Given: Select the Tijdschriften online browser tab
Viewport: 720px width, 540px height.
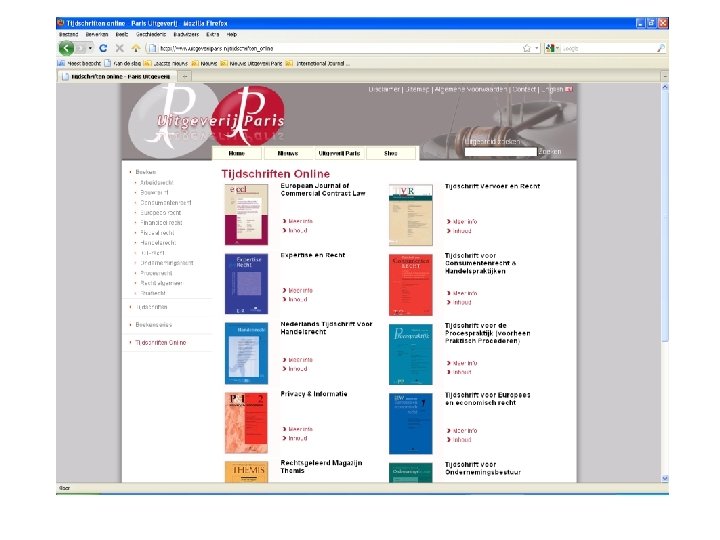Looking at the screenshot, I should [x=116, y=77].
